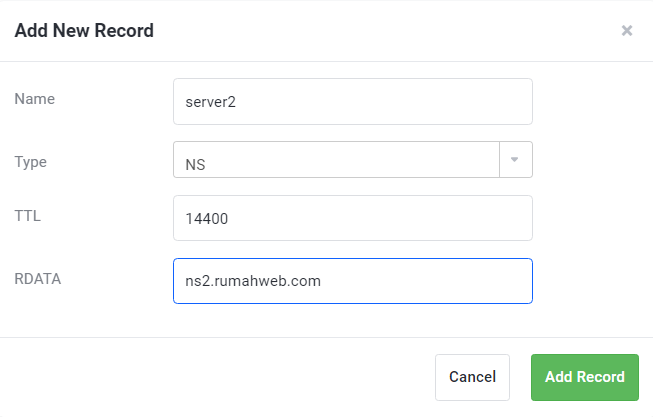Click the Type field label

[30, 162]
